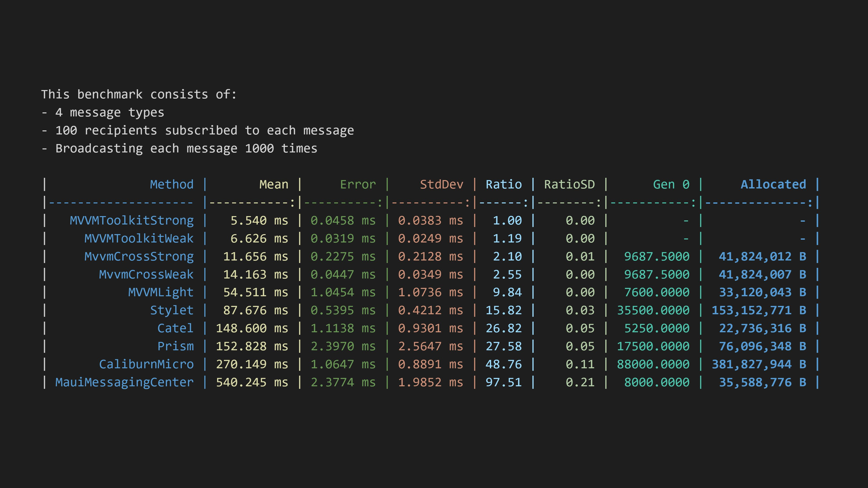Viewport: 868px width, 488px height.
Task: Click the 41,824,012 B allocated value
Action: [x=762, y=257]
